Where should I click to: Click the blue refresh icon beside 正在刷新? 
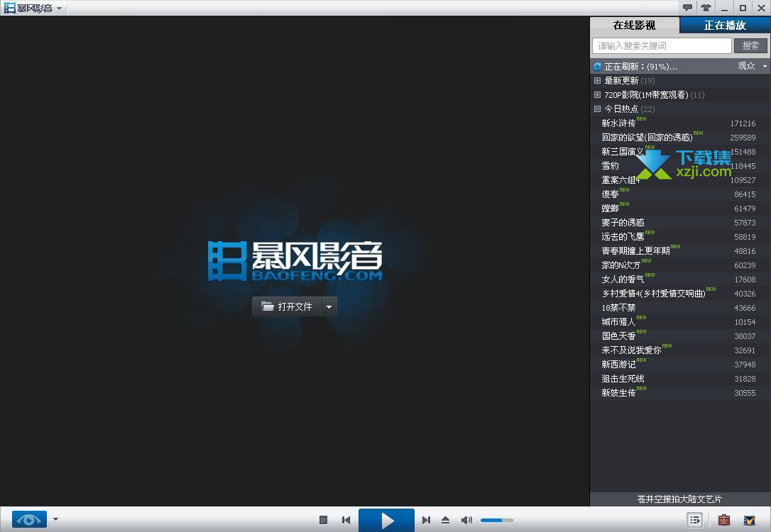tap(598, 66)
